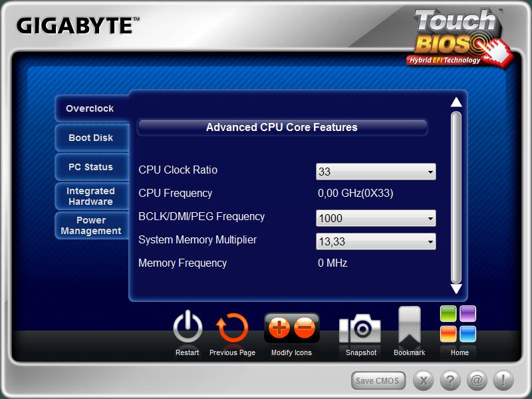Select the Integrated Hardware tab

[x=92, y=196]
